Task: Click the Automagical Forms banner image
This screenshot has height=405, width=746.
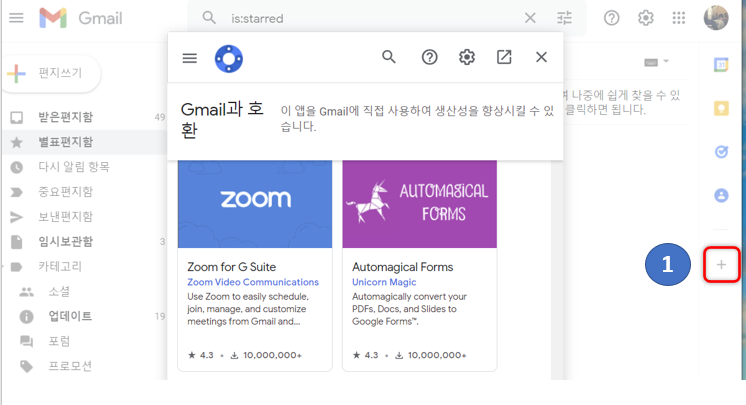Action: tap(420, 204)
